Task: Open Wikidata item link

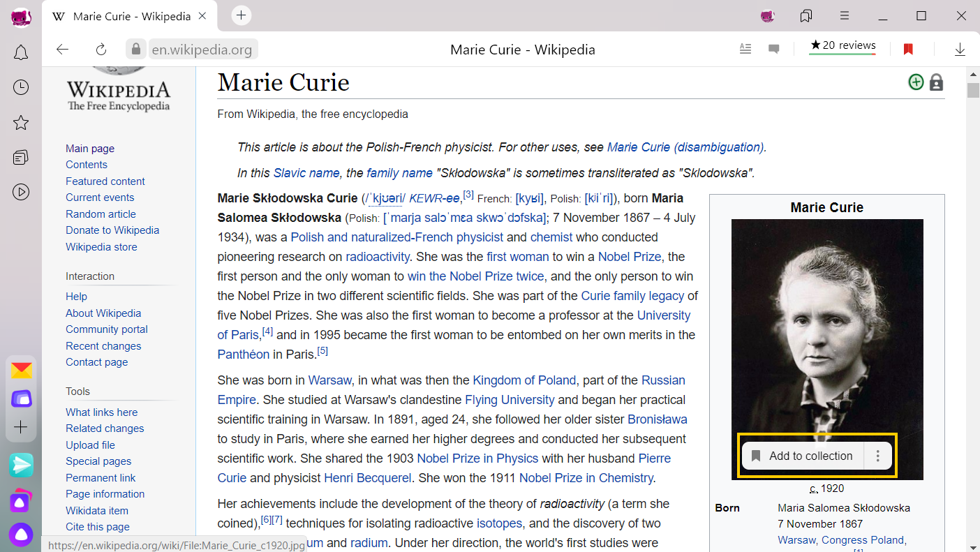Action: [x=97, y=511]
